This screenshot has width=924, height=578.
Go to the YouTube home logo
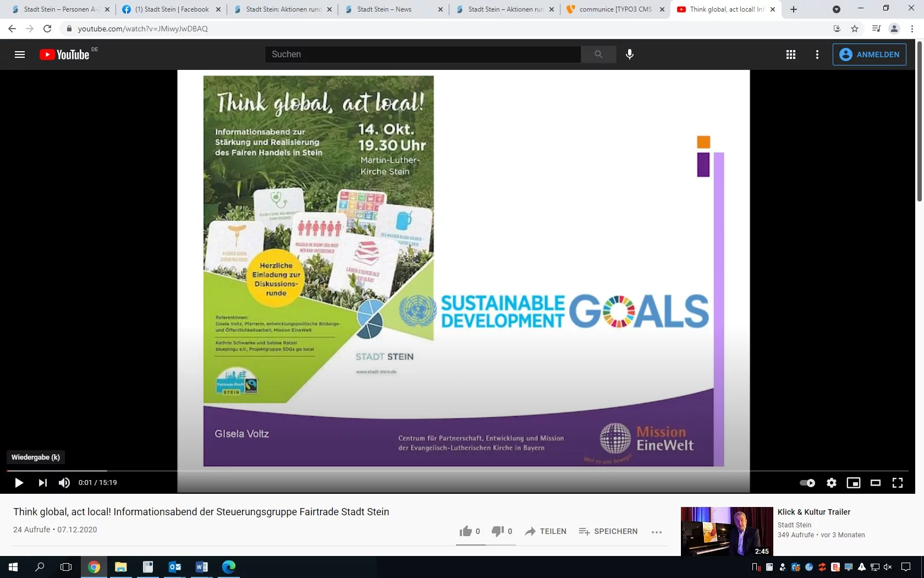(64, 54)
